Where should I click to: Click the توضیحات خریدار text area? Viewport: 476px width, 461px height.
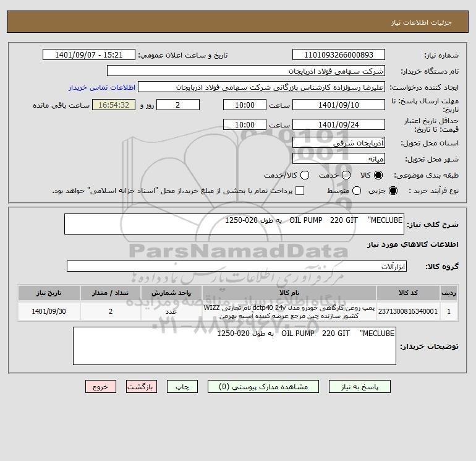234,346
